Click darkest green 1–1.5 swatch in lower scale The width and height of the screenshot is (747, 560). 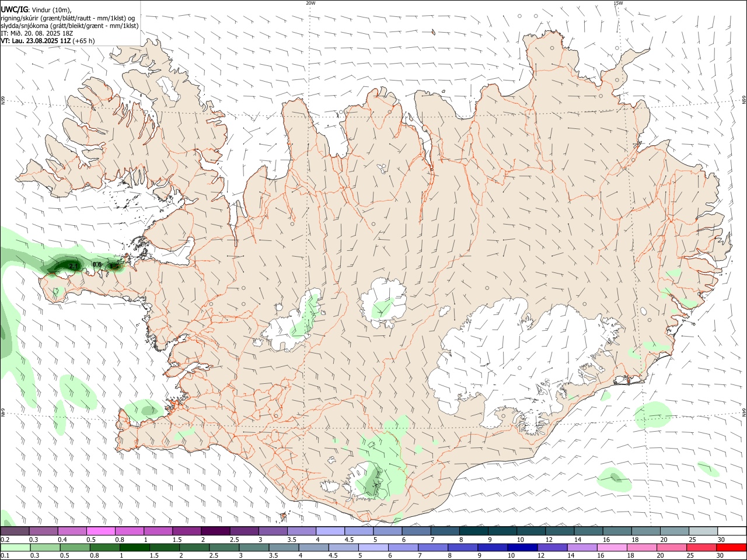coord(134,547)
